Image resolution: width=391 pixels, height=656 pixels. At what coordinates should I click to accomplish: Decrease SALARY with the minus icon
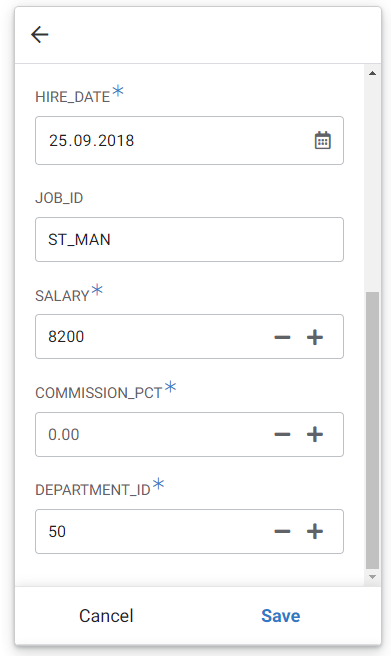tap(282, 337)
